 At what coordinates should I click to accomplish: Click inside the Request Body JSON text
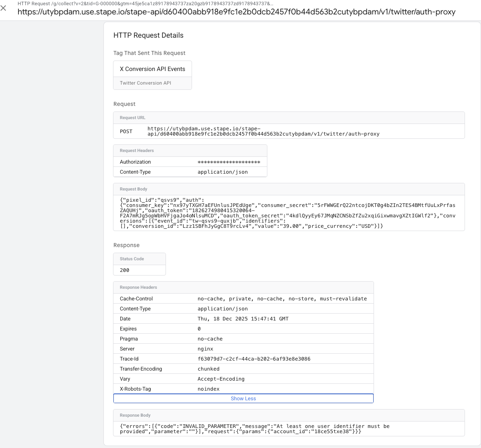(x=287, y=213)
